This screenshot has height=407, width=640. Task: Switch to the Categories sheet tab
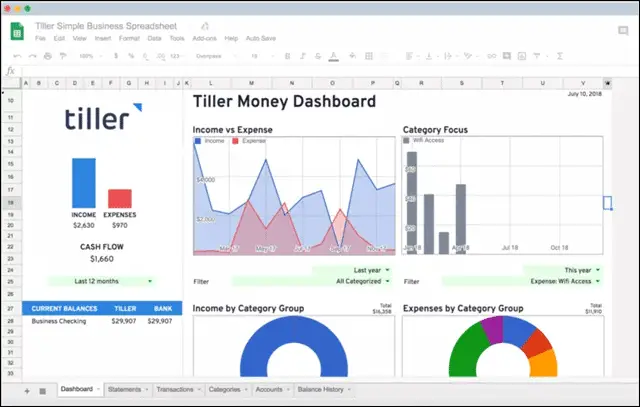pos(227,389)
